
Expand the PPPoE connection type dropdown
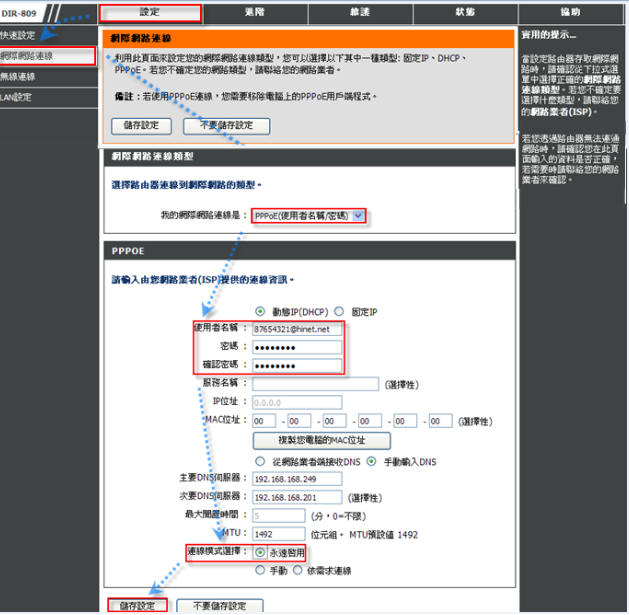pos(358,215)
